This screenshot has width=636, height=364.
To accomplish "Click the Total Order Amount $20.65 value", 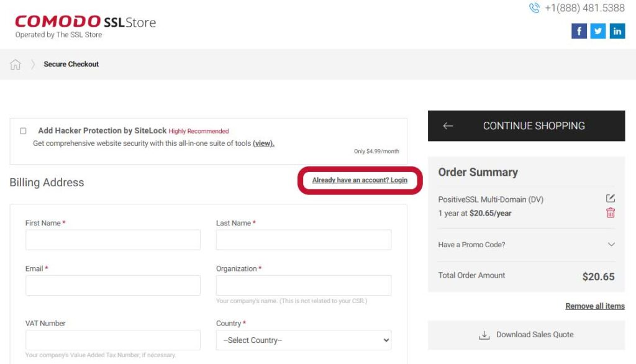I will [x=598, y=277].
